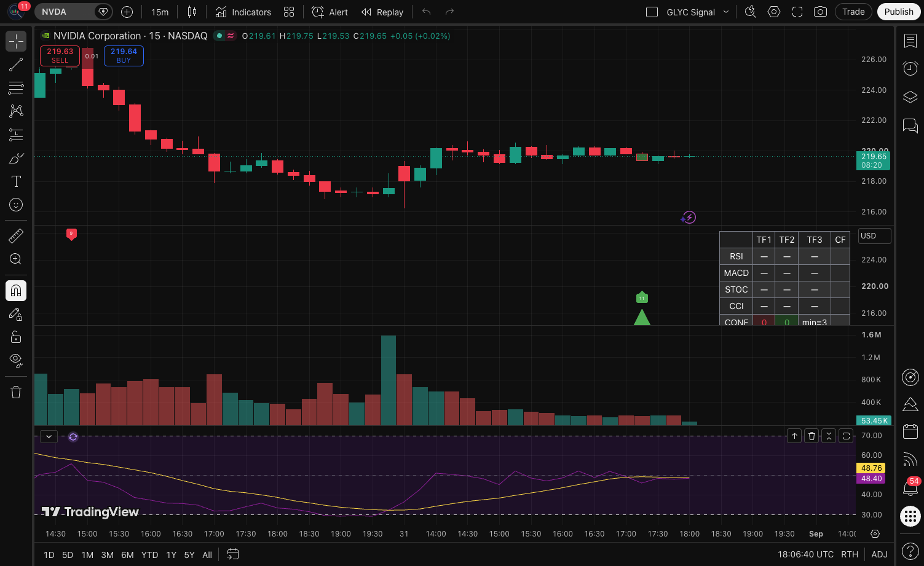
Task: Toggle ADJ price adjustment
Action: 879,554
